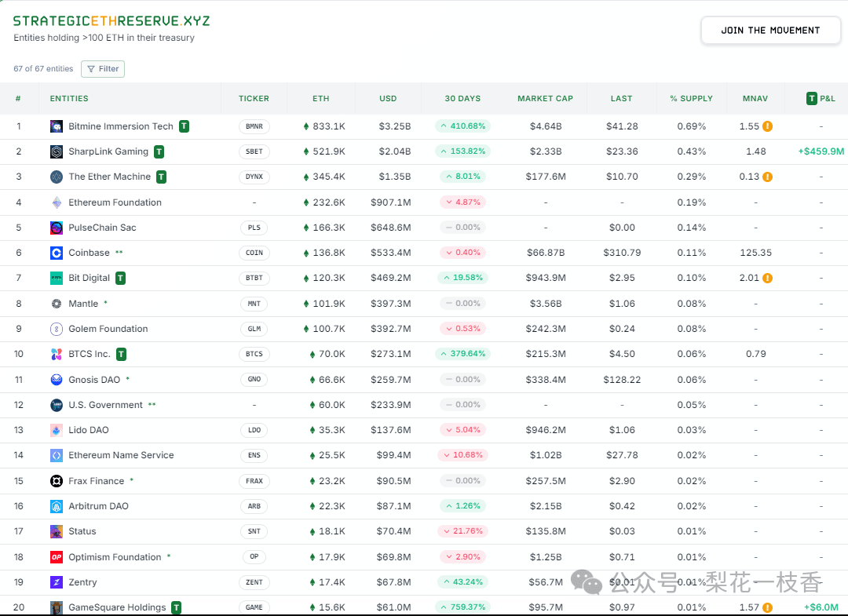Screen dimensions: 848x616
Task: Click the 410.68% 30-day change pill
Action: [x=462, y=126]
